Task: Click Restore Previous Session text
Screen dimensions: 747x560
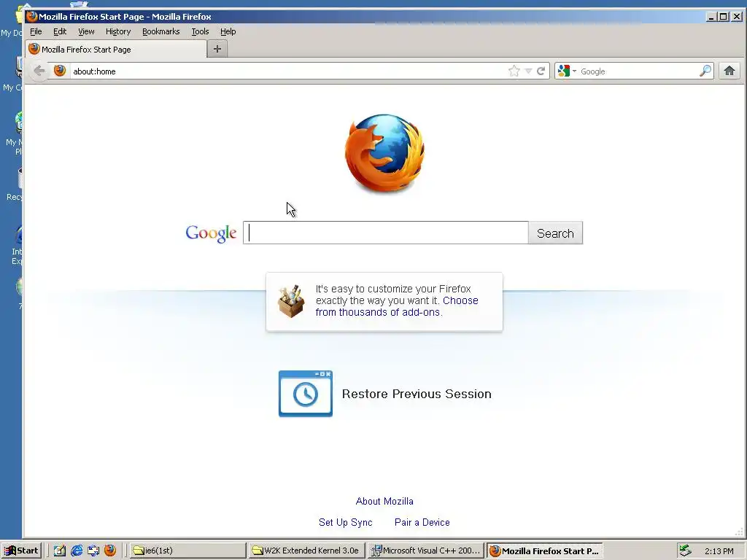Action: [417, 394]
